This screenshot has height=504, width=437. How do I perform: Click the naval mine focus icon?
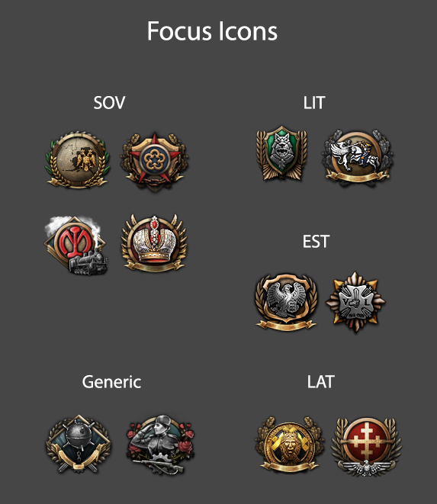tap(78, 444)
